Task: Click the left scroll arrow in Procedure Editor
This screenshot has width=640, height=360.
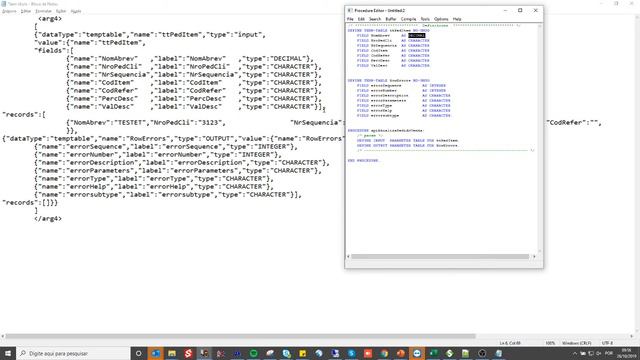Action: (x=348, y=256)
